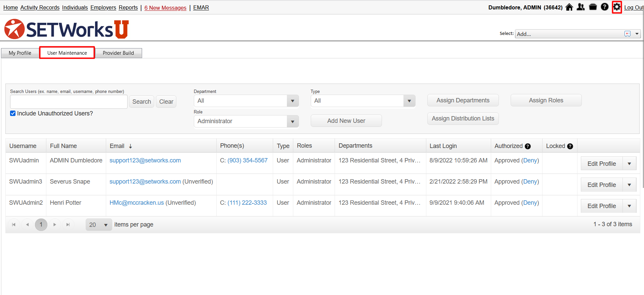Open the help question mark icon

[x=605, y=7]
